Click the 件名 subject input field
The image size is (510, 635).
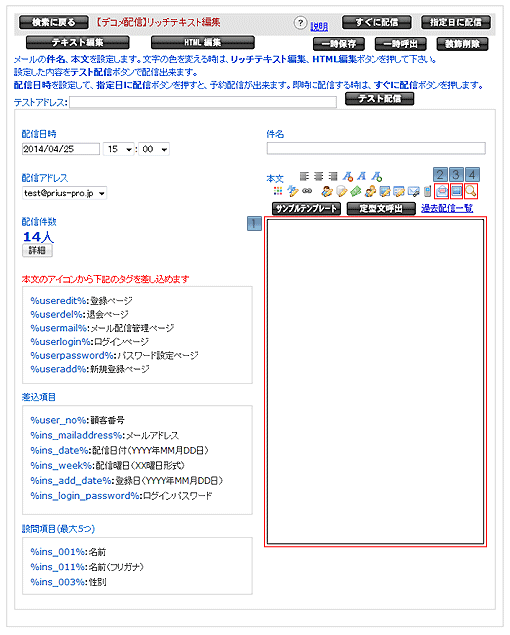pos(376,148)
